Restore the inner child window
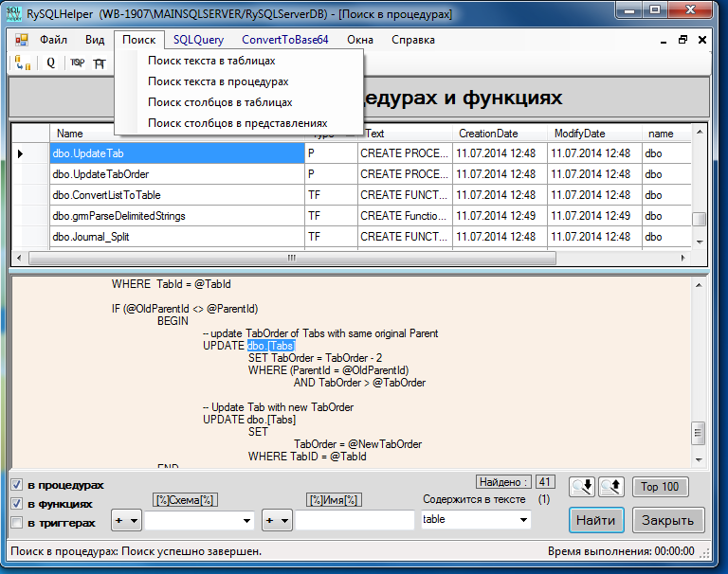This screenshot has width=728, height=574. (x=682, y=40)
